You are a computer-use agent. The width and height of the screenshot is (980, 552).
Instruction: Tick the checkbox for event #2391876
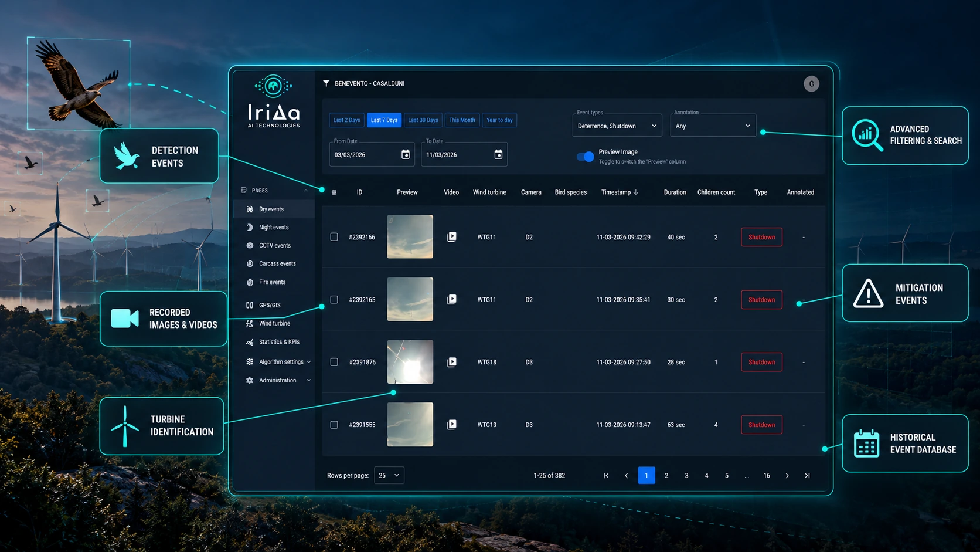tap(334, 362)
